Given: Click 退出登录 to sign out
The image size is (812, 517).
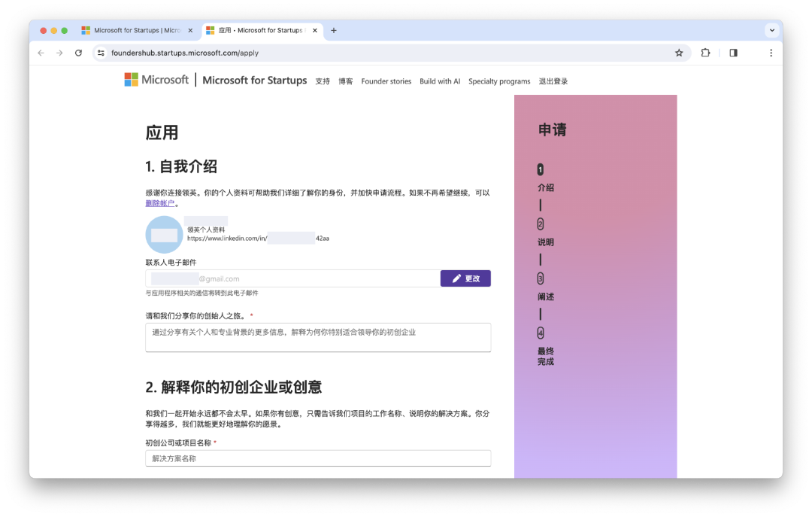Looking at the screenshot, I should [x=553, y=81].
